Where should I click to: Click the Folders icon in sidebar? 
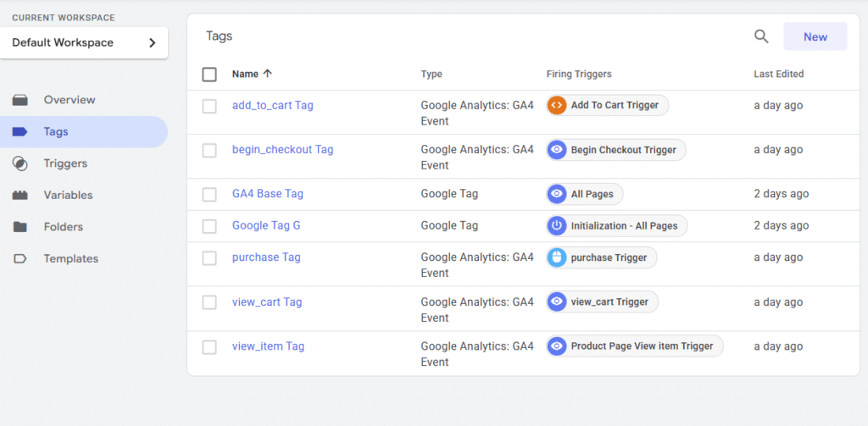point(20,227)
